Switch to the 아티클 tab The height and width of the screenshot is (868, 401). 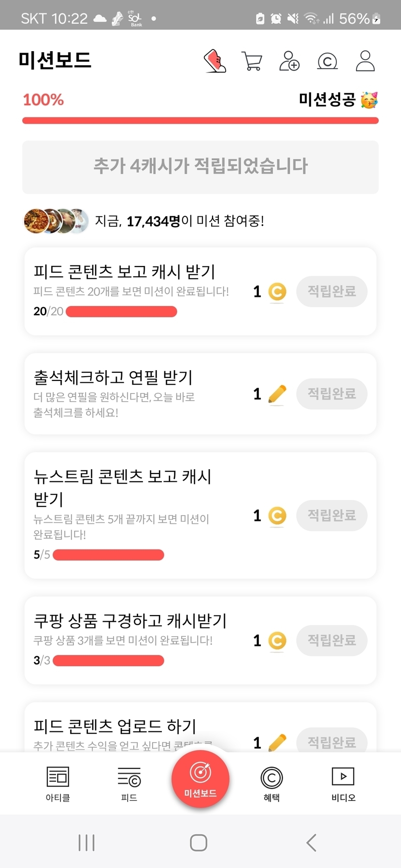pyautogui.click(x=58, y=784)
